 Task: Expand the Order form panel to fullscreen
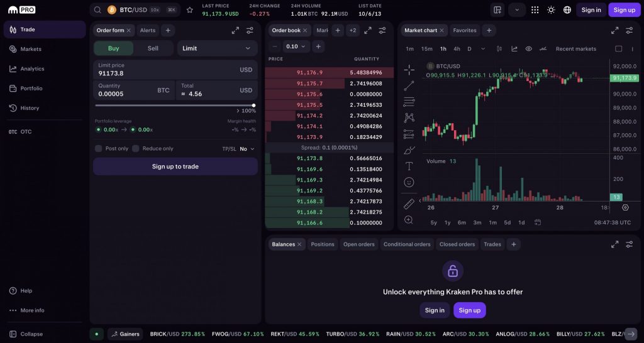[x=235, y=30]
